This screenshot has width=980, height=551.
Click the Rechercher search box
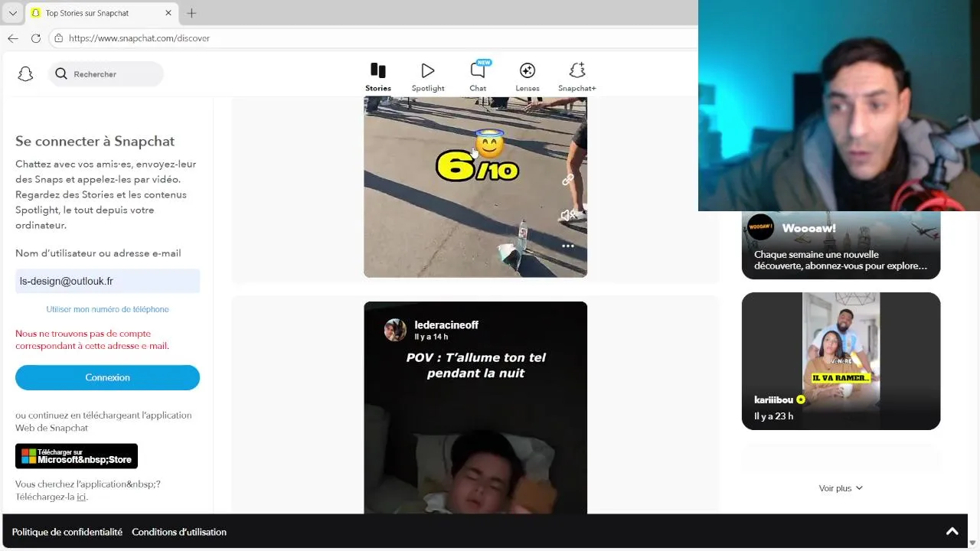pyautogui.click(x=106, y=74)
